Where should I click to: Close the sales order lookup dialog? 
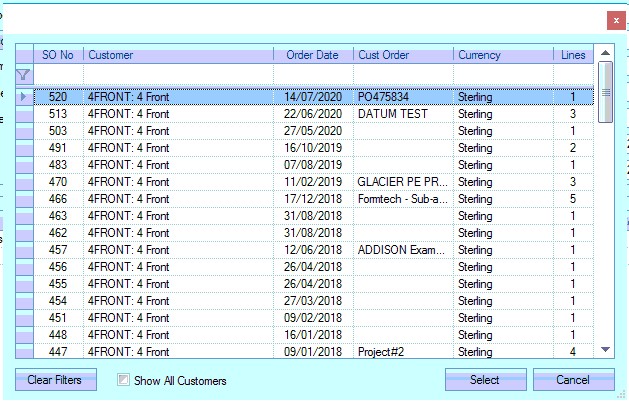click(x=614, y=20)
